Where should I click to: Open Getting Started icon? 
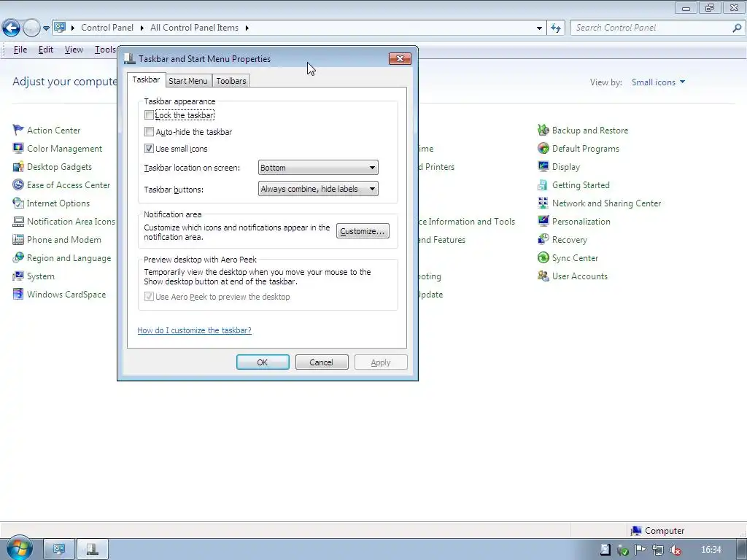543,184
